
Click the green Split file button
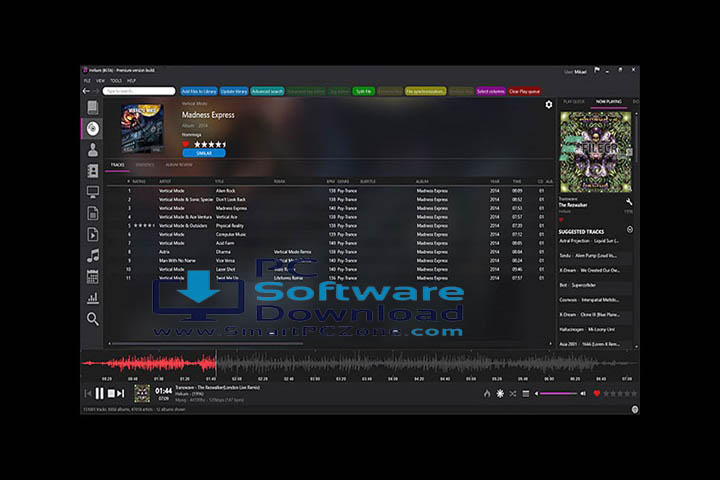(x=363, y=91)
